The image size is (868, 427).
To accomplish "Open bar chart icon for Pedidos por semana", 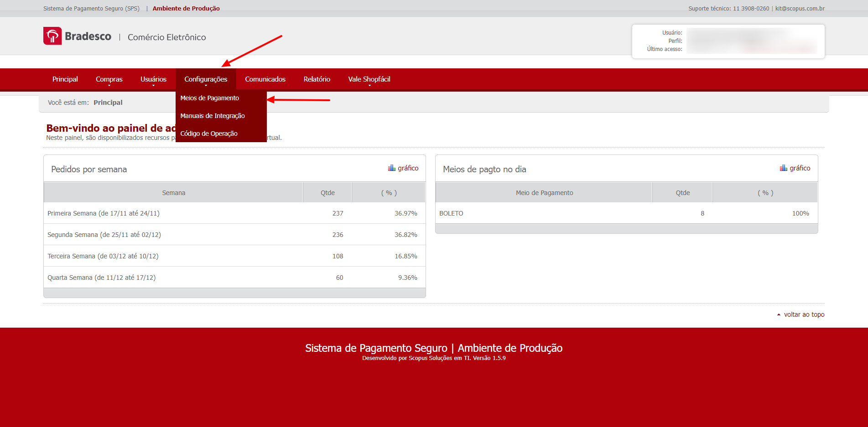I will (392, 168).
